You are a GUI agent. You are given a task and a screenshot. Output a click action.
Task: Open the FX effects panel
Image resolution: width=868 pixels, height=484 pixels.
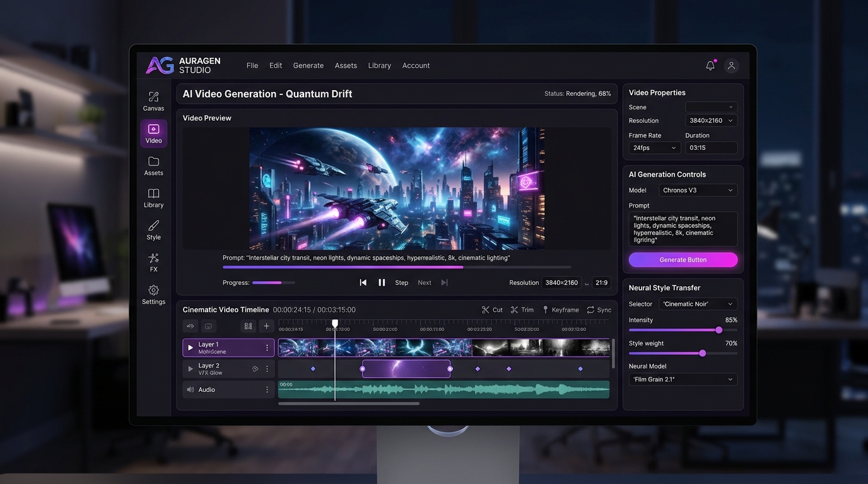(x=153, y=262)
